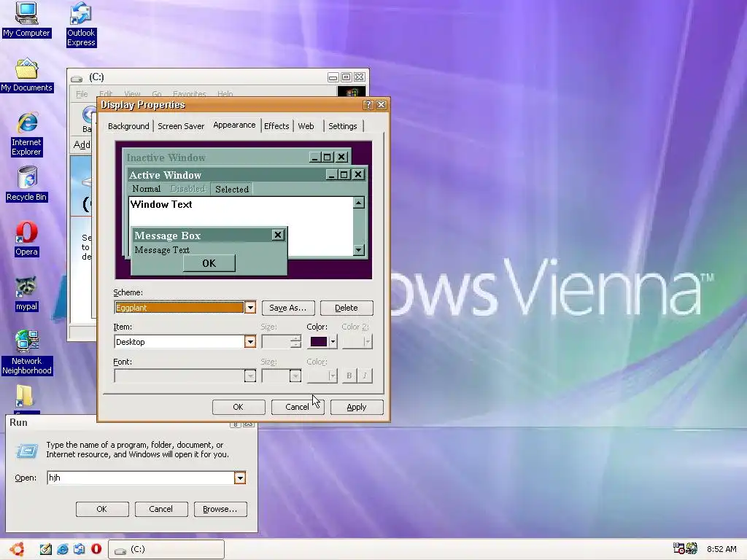
Task: Select the partially hidden folder icon on desktop
Action: 24,397
